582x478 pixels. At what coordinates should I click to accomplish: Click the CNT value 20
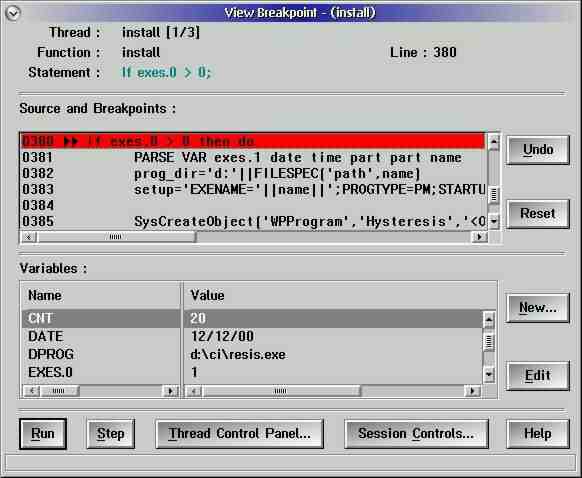[198, 318]
